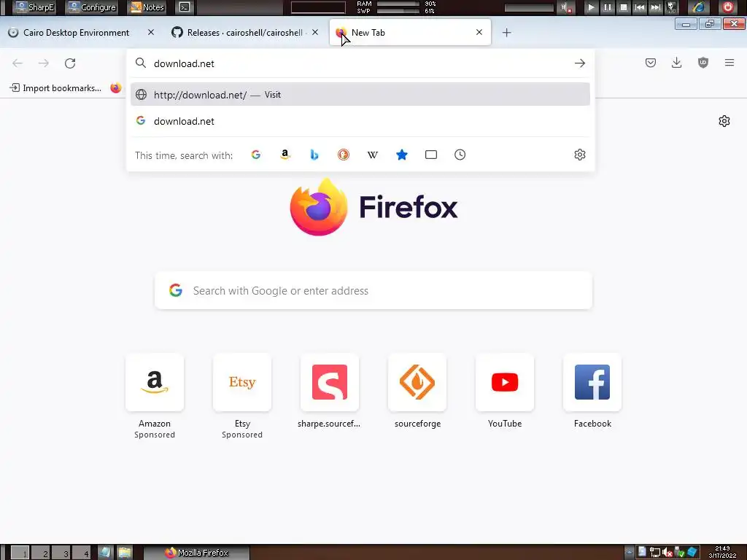Search this time with DuckDuckGo icon
This screenshot has width=747, height=560.
[x=343, y=155]
